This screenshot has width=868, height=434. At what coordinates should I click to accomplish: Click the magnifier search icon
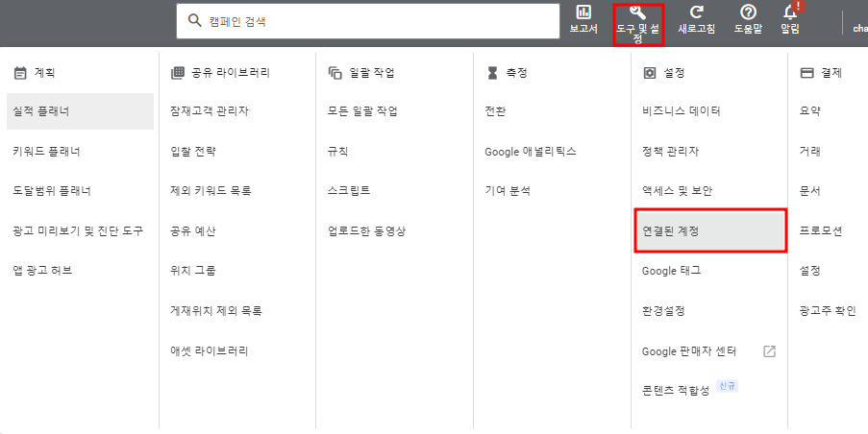pyautogui.click(x=194, y=20)
